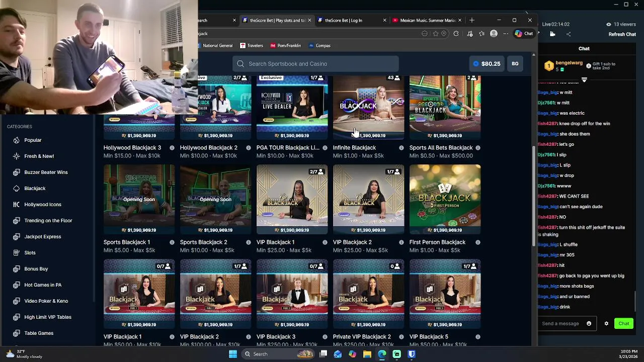Open the Popular category icon in sidebar
This screenshot has width=644, height=362.
point(17,140)
